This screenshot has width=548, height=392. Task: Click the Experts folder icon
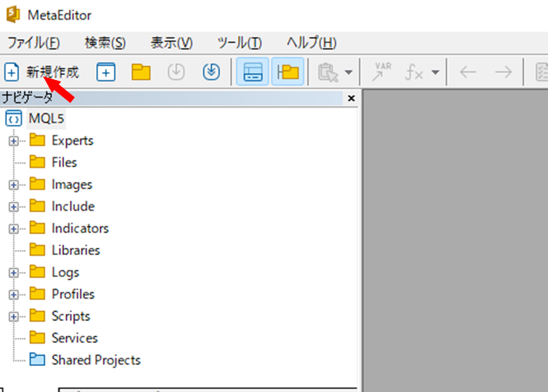click(x=37, y=140)
